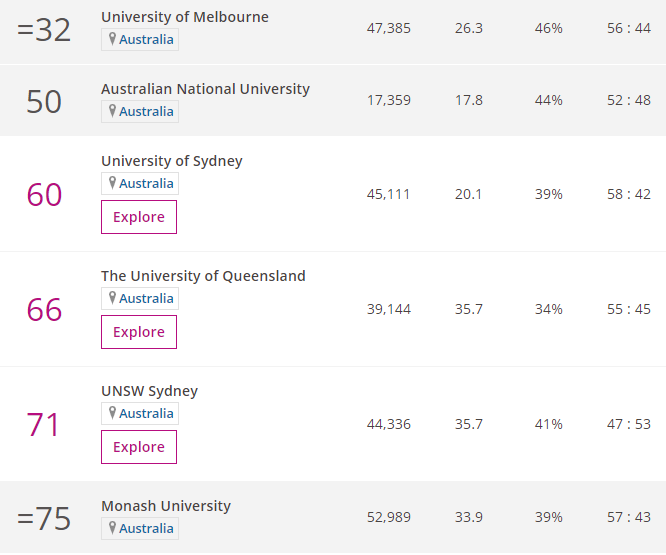Click the location pin under UNSW Sydney
Image resolution: width=666 pixels, height=555 pixels.
[113, 413]
